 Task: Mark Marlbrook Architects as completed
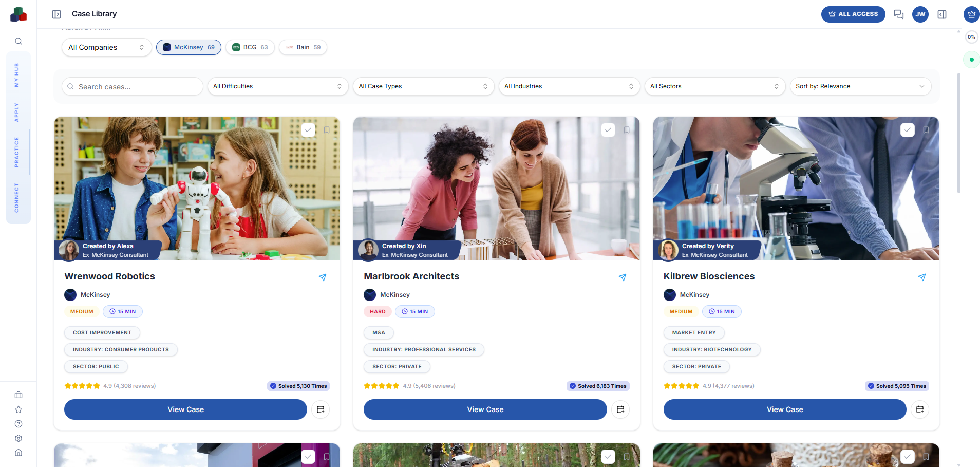(608, 130)
